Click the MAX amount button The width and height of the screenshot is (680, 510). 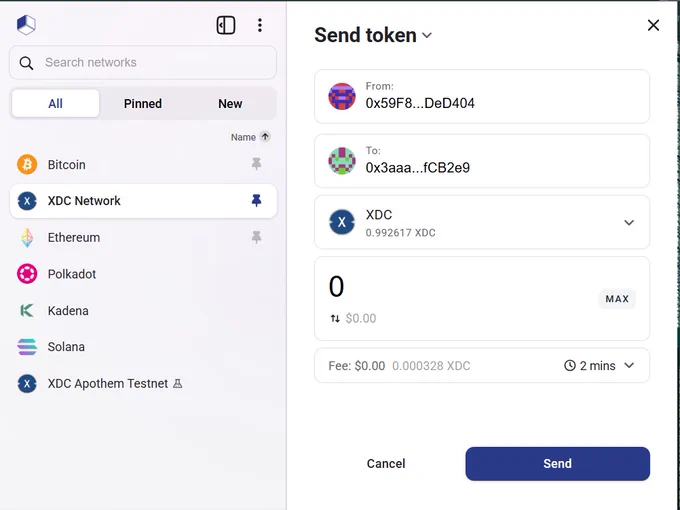click(617, 299)
